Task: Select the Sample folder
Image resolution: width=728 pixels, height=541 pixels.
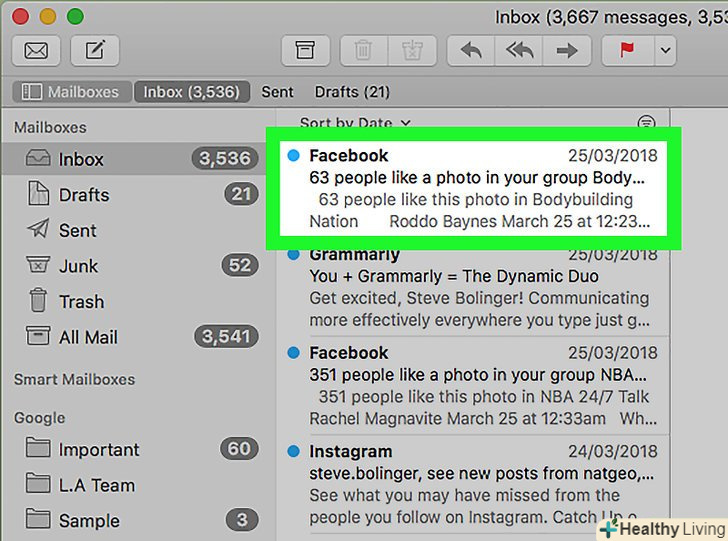Action: click(133, 520)
